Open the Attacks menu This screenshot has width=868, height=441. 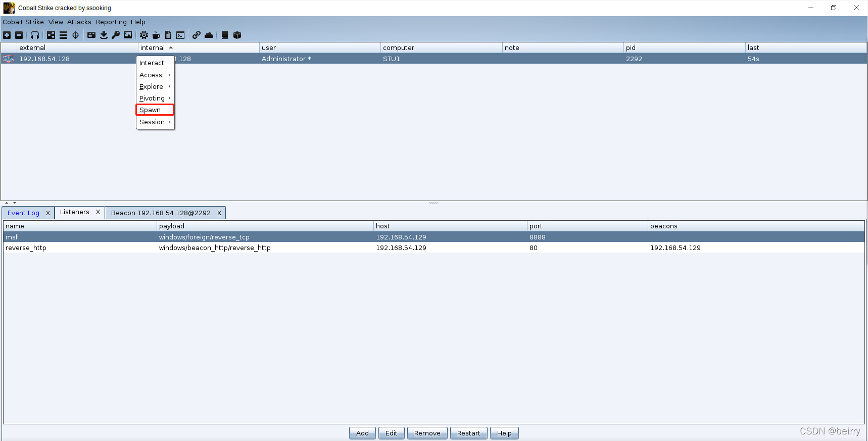pyautogui.click(x=79, y=22)
